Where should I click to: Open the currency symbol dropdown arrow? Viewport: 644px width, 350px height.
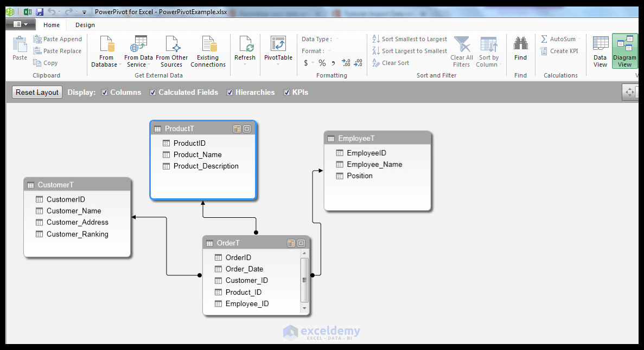coord(313,63)
